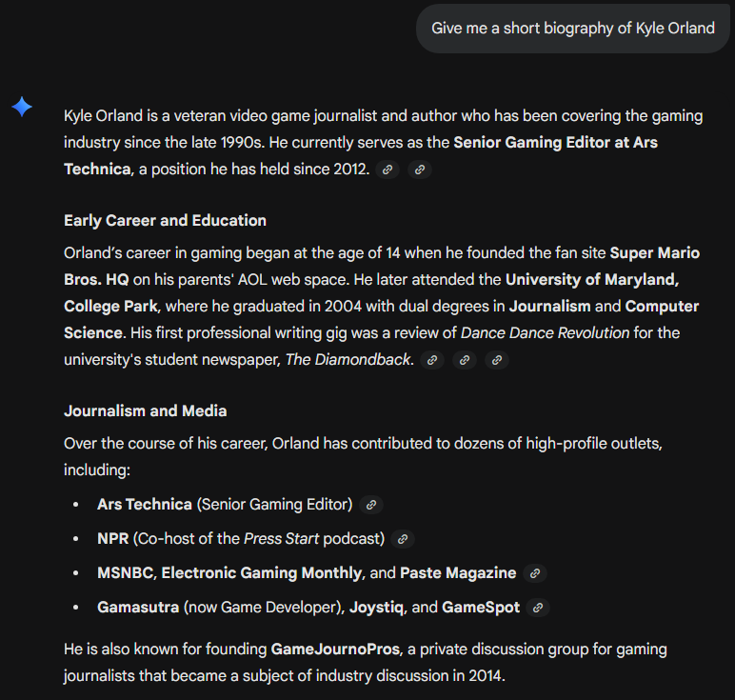Screen dimensions: 735x700
Task: Click the "Journalism and Media" heading
Action: click(x=145, y=410)
